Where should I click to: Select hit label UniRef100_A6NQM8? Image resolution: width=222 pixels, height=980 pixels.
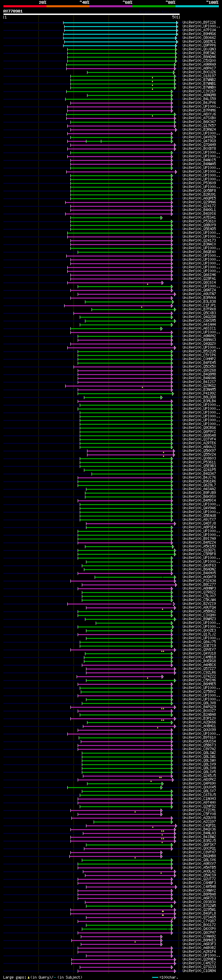tap(199, 95)
